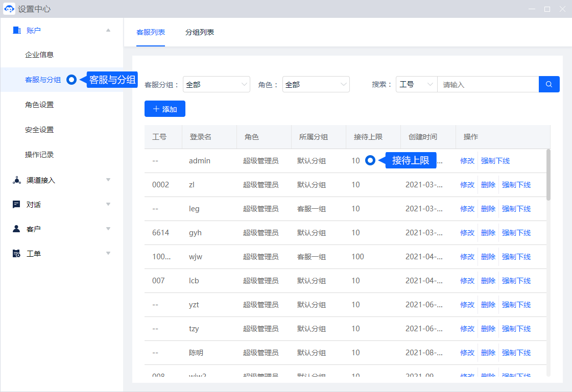Select 客服与分组 in the sidebar
Screen dimensions: 572x392
(43, 80)
